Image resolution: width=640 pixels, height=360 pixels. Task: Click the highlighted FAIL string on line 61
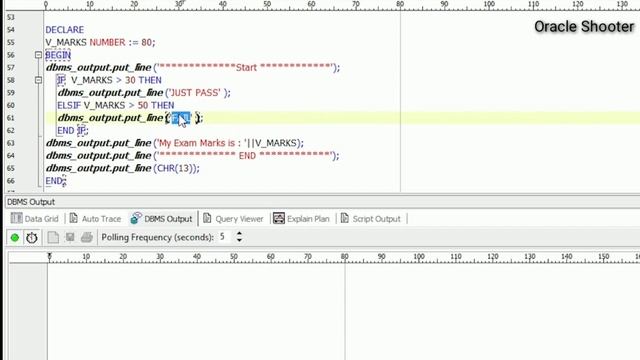[181, 118]
